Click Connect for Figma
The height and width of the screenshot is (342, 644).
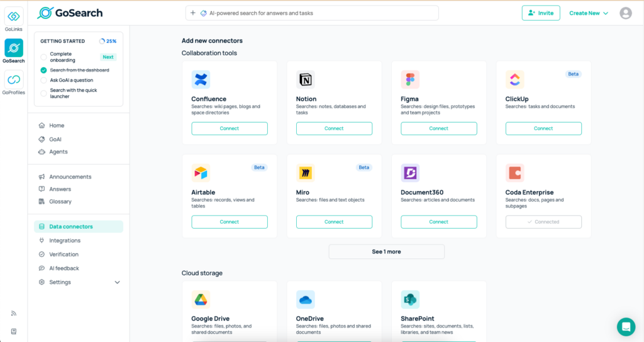[438, 128]
